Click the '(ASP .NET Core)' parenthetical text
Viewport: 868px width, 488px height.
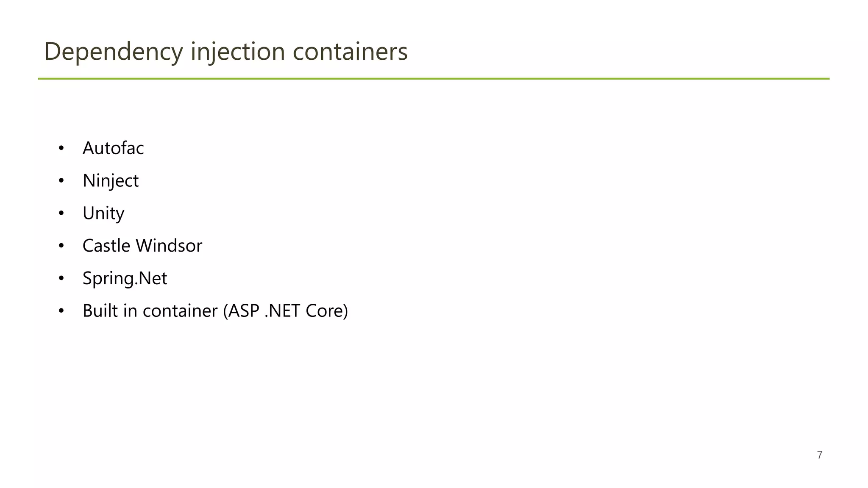pyautogui.click(x=285, y=311)
